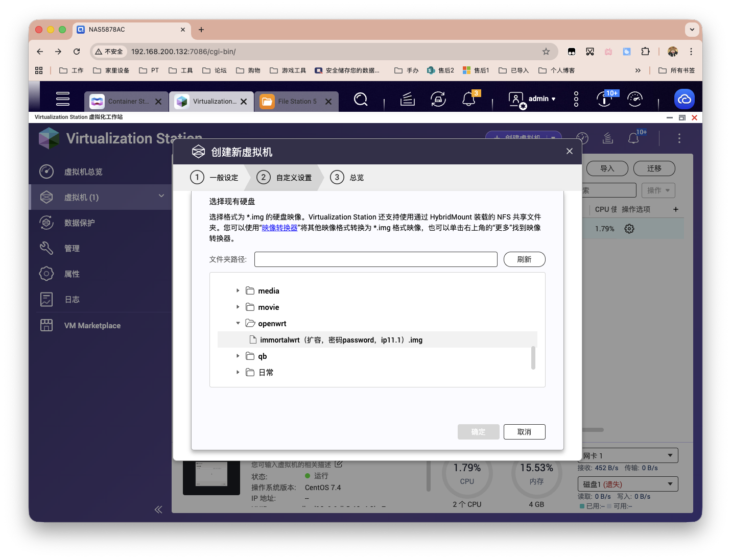Viewport: 731px width, 560px height.
Task: Click the 刷新 refresh button
Action: (x=524, y=259)
